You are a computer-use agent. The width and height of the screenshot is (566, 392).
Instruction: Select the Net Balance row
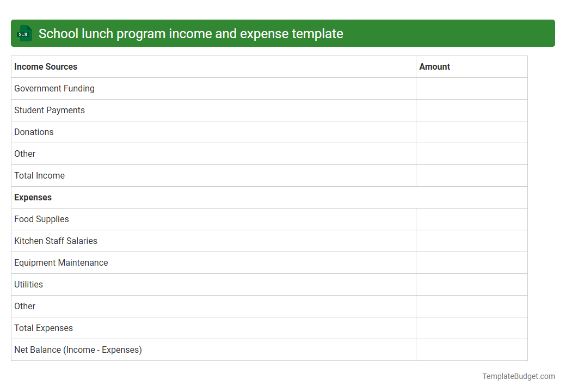78,350
